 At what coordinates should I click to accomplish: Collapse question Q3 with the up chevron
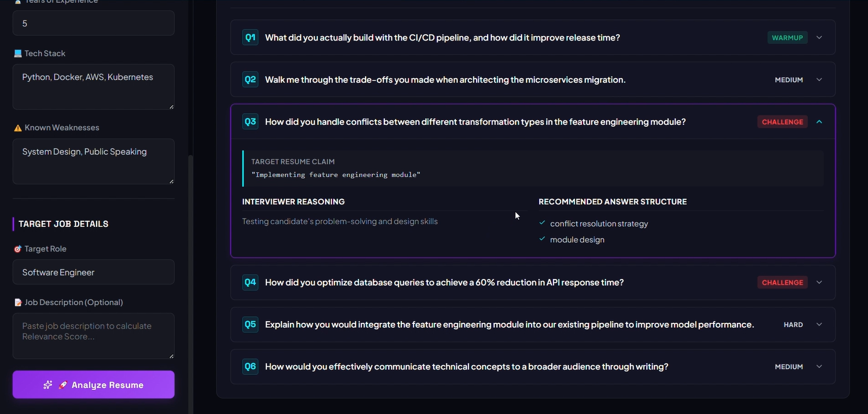819,122
